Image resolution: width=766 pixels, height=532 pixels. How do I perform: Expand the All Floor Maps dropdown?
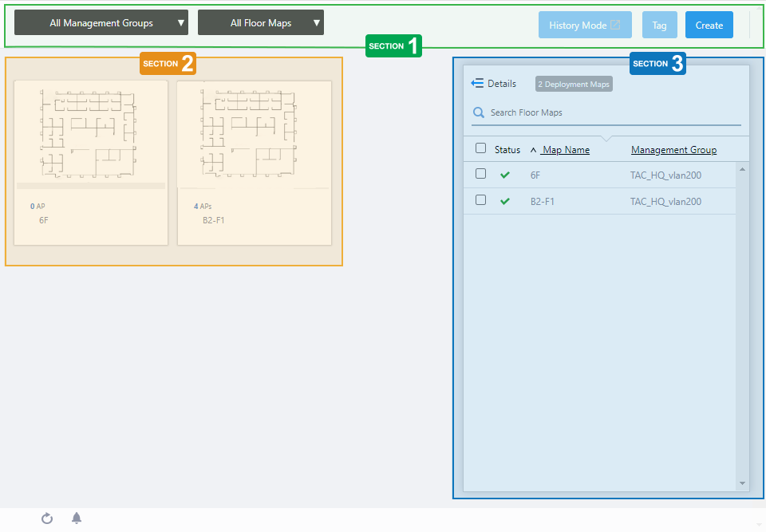click(261, 23)
